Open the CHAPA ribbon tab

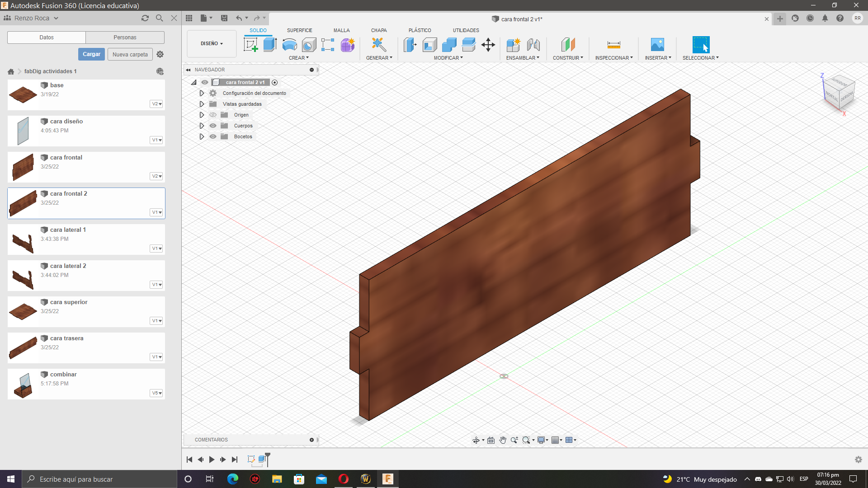pos(378,30)
